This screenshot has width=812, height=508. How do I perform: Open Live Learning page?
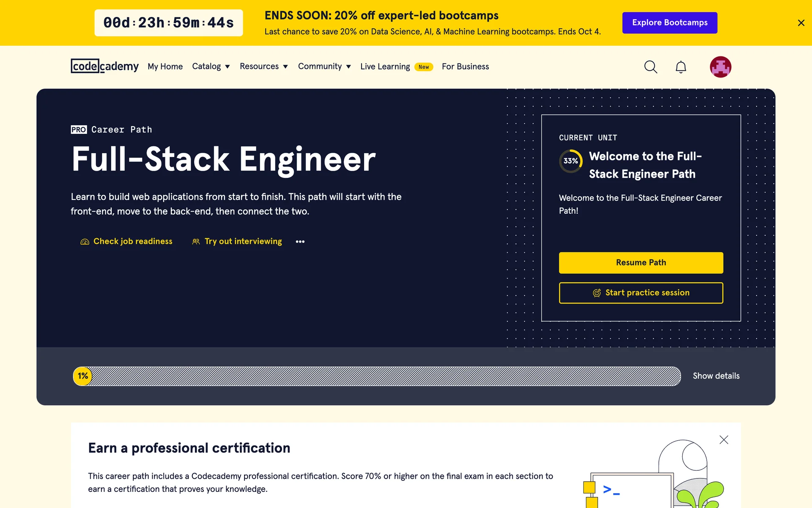pos(385,66)
